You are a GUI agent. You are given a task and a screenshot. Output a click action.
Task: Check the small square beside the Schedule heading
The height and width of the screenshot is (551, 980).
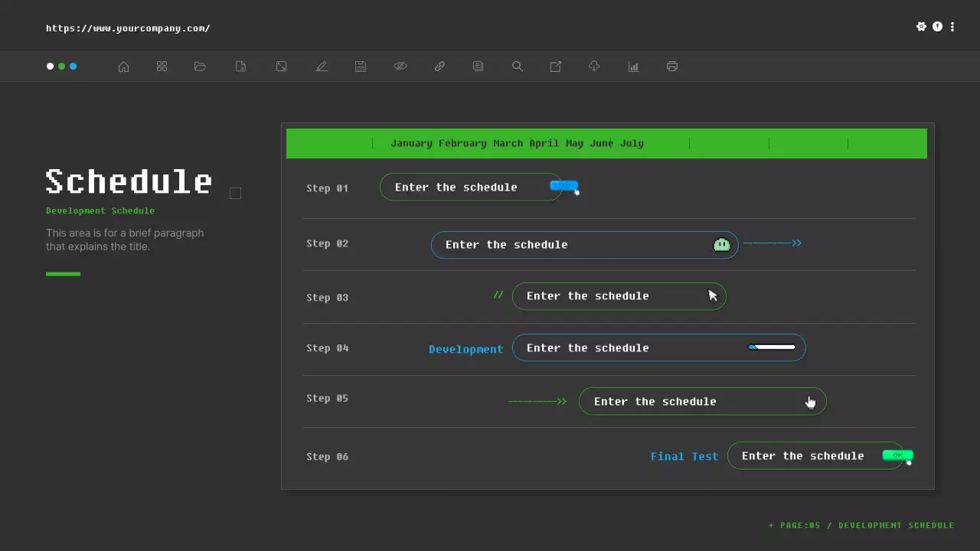235,193
